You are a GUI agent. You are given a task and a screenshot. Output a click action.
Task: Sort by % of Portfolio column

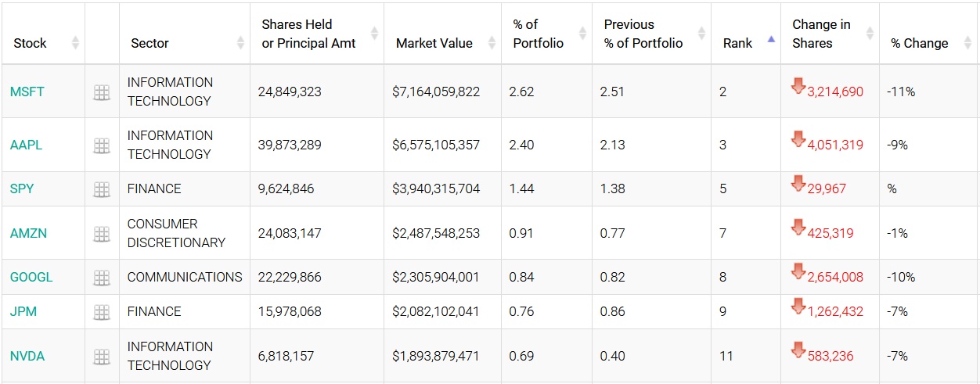coord(538,34)
